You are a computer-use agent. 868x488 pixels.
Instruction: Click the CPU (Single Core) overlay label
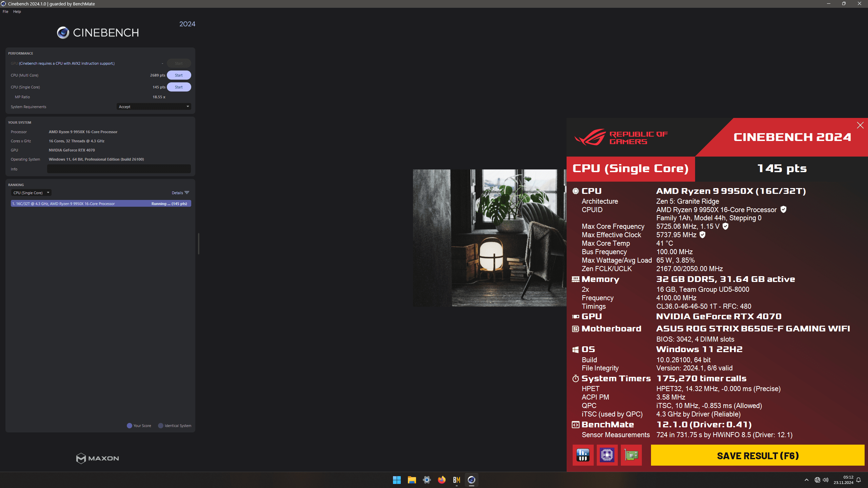[x=631, y=168]
